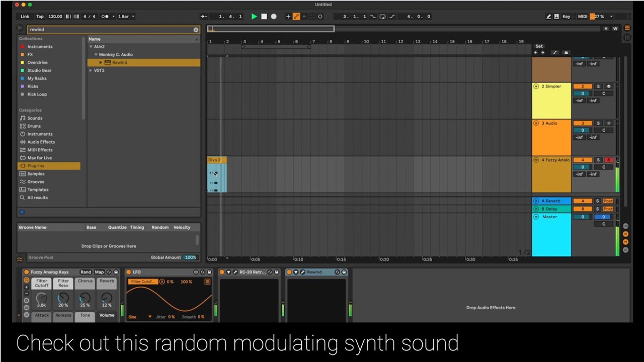Viewport: 644px width, 362px height.
Task: Turn off the LFO device
Action: click(129, 272)
